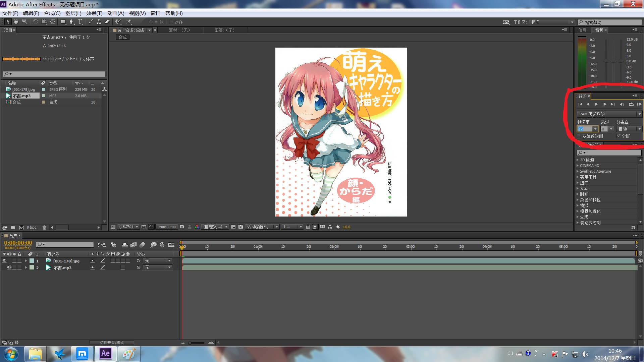Select the Hand tool in toolbar
The image size is (644, 362).
click(x=16, y=22)
